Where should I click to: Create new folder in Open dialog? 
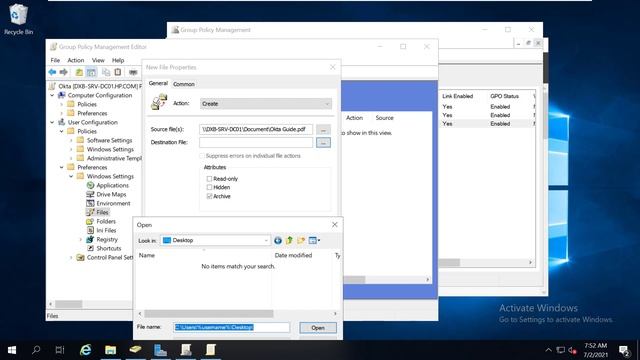[x=301, y=240]
